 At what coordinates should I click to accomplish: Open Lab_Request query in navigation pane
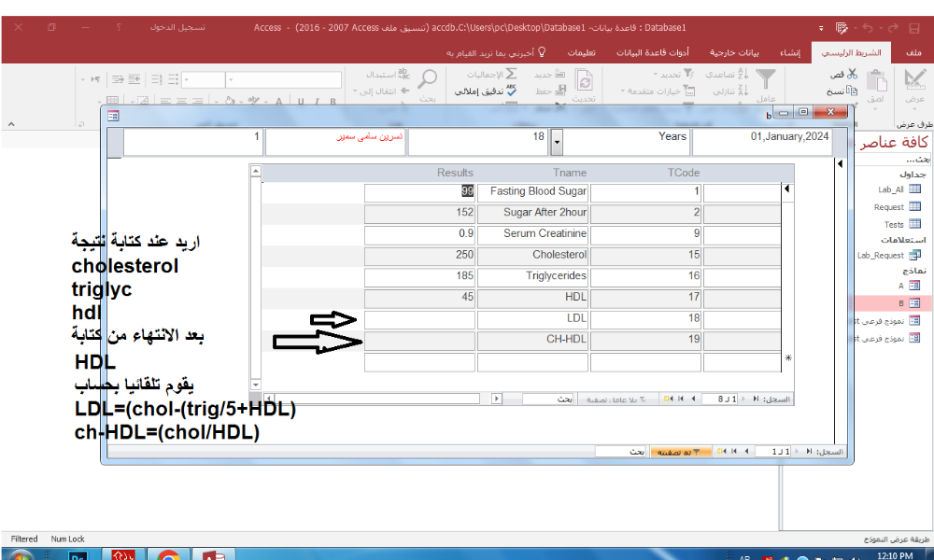point(889,256)
